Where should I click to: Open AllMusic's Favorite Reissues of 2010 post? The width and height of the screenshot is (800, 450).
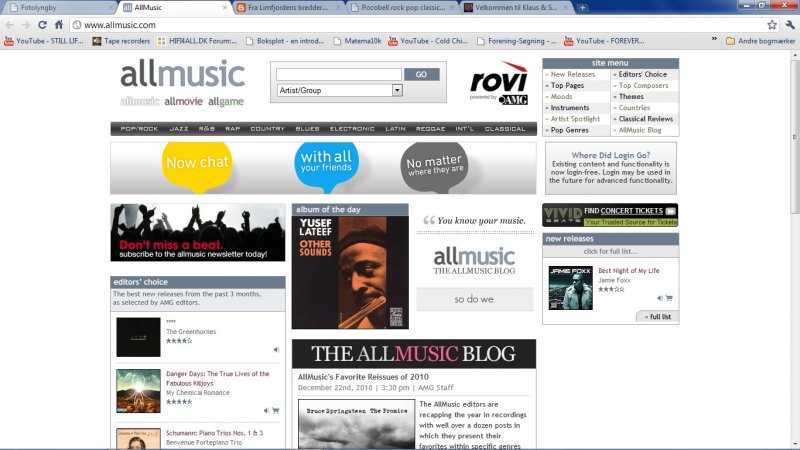click(x=363, y=377)
